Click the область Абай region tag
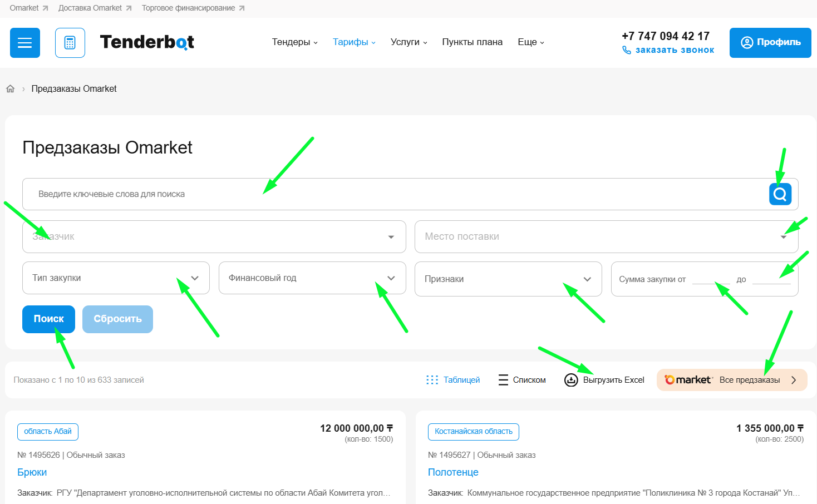 (x=48, y=432)
